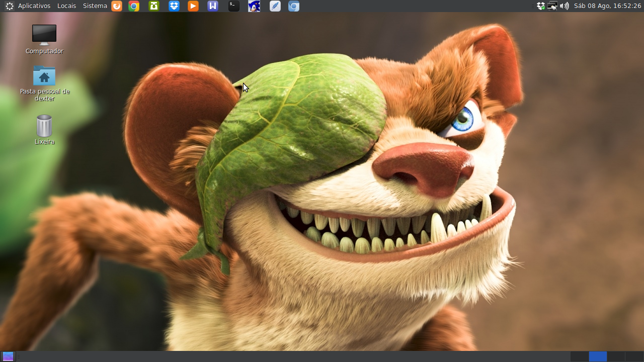The width and height of the screenshot is (644, 362).
Task: Select the Lixeira trash icon
Action: (44, 130)
